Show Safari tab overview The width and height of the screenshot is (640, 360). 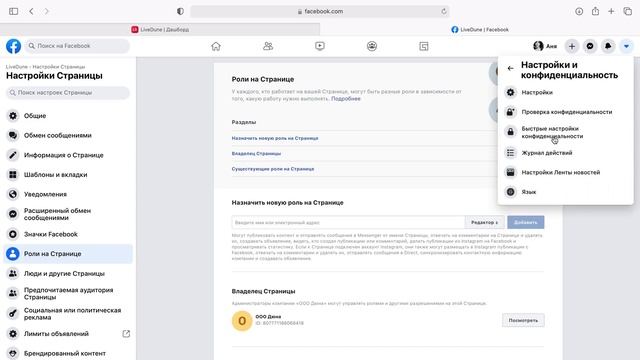628,11
